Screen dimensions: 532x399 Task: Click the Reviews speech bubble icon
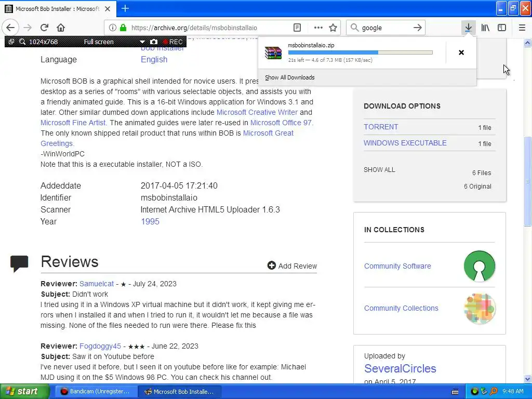[19, 263]
